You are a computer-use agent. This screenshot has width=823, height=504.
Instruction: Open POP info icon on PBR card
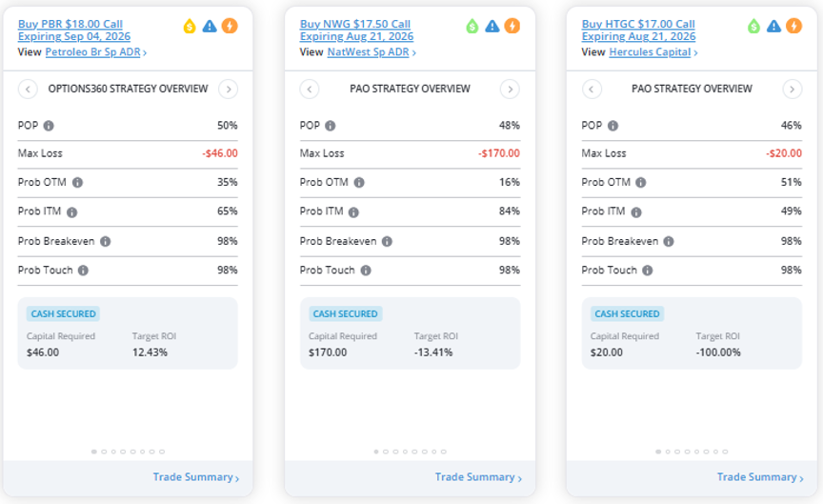tap(49, 126)
